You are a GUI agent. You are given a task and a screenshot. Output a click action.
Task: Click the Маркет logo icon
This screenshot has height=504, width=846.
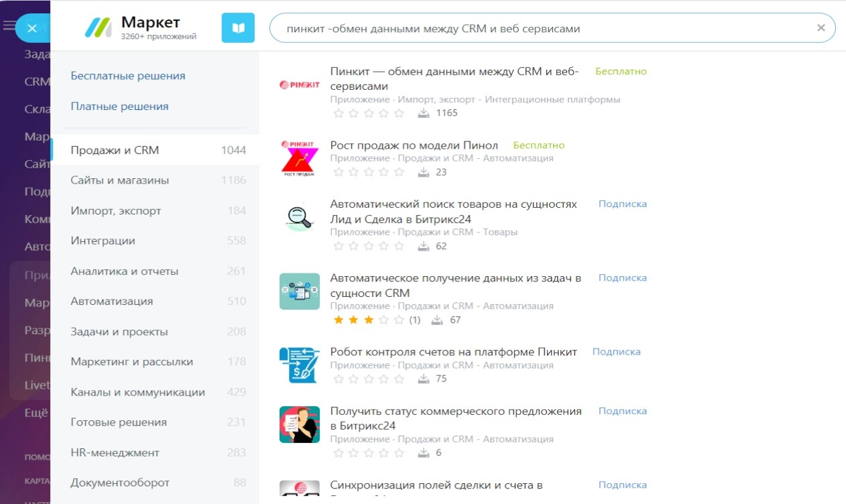98,27
